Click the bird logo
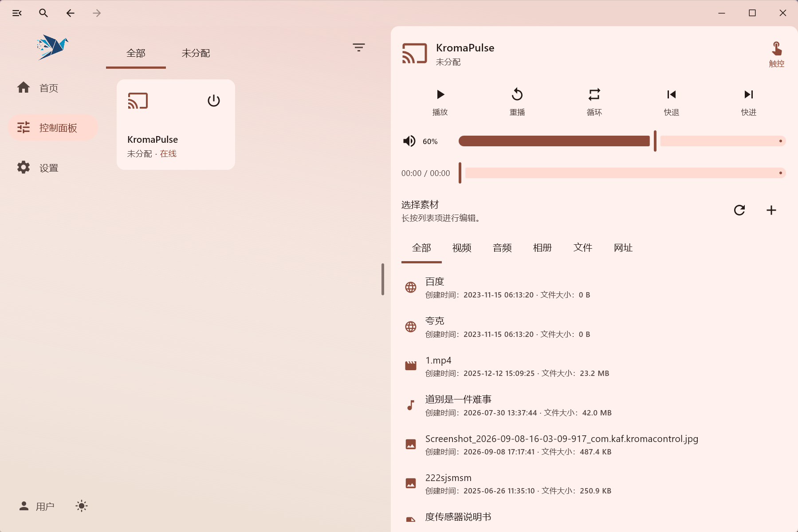 pyautogui.click(x=53, y=47)
